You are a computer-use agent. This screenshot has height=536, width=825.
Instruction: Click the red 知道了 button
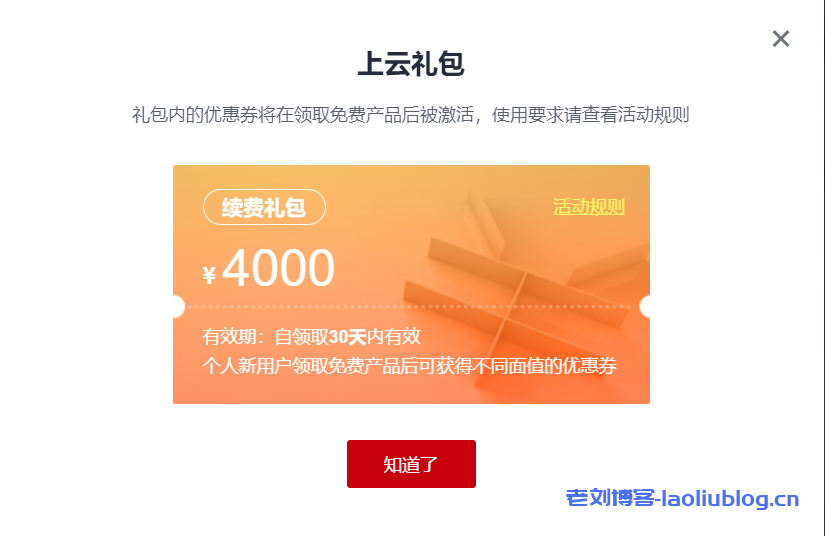411,464
